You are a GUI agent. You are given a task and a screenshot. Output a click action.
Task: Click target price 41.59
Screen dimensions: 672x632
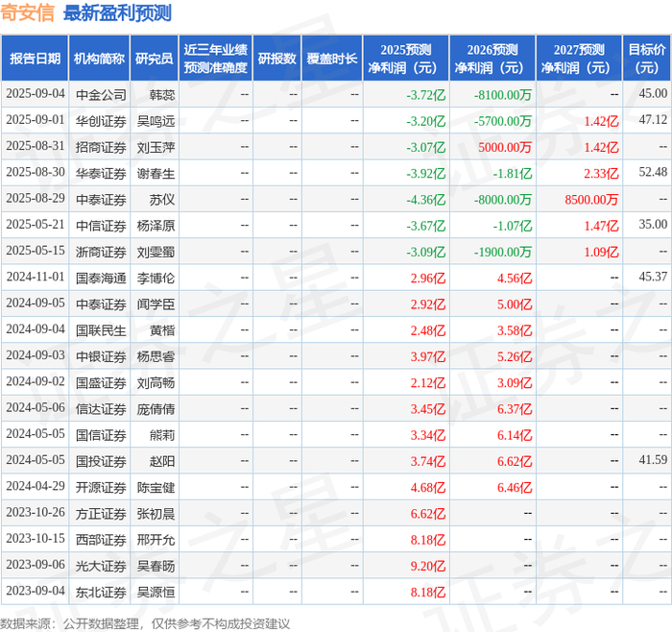point(653,460)
